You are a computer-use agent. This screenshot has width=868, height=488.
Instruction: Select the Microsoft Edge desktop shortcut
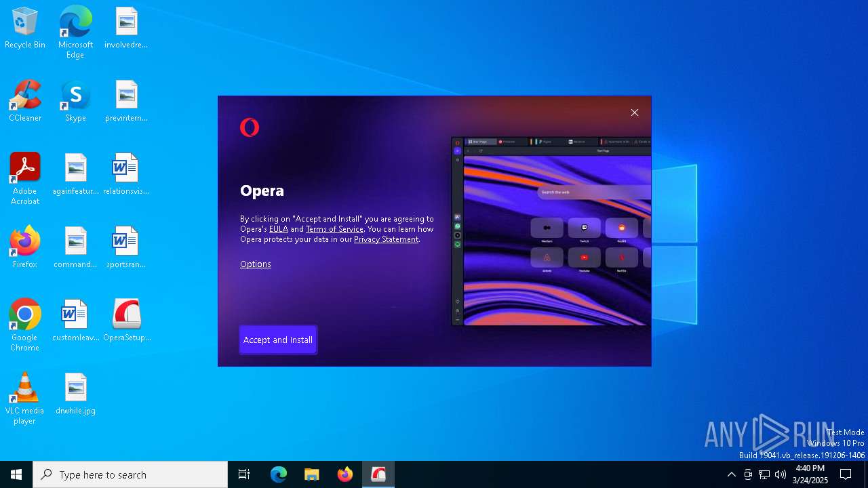point(75,32)
